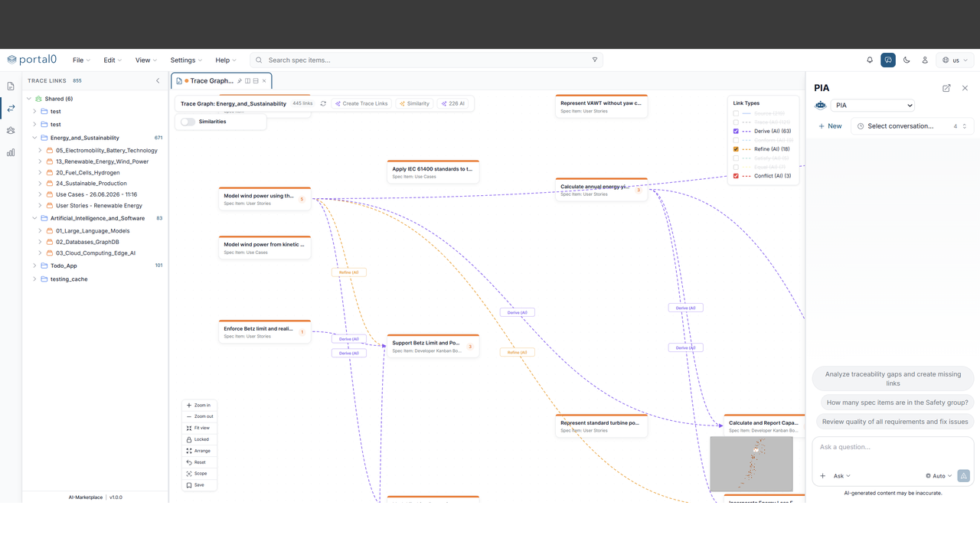The height and width of the screenshot is (551, 980).
Task: Focus the Search spec items field
Action: pyautogui.click(x=426, y=60)
